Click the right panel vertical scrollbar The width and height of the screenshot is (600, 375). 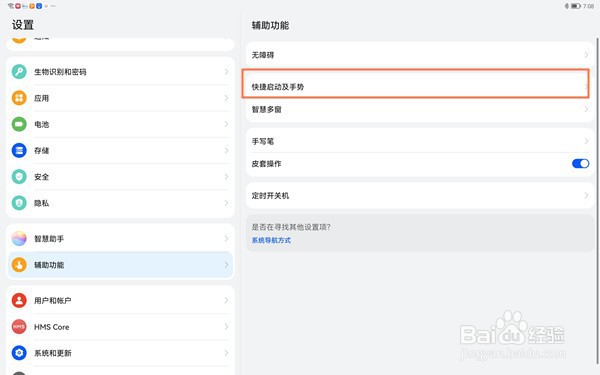tap(598, 199)
